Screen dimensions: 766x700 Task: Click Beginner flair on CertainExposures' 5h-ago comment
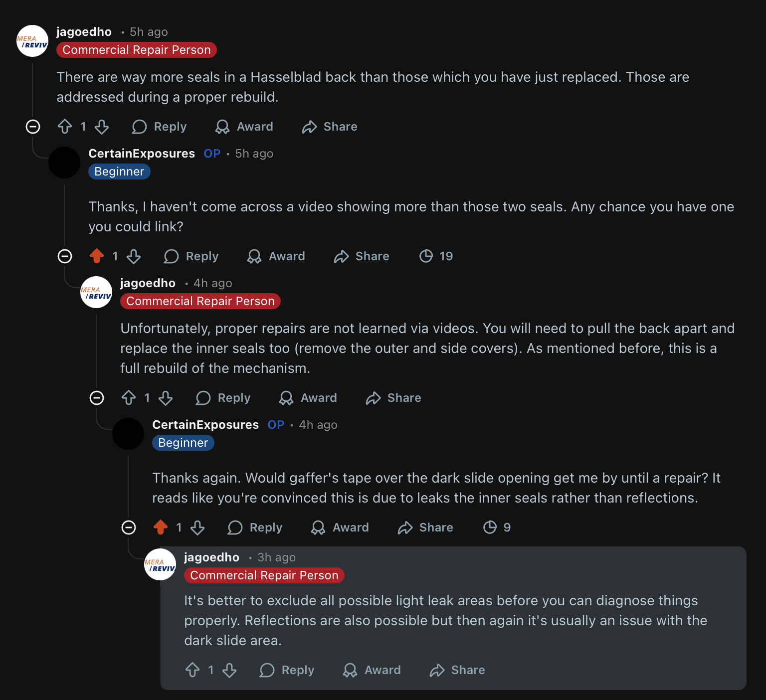(x=119, y=172)
